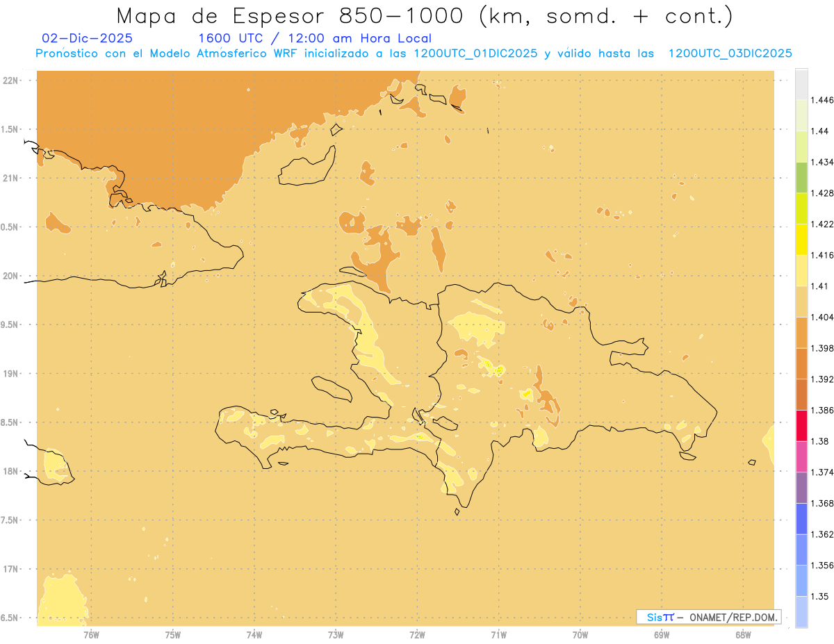This screenshot has height=644, width=834.
Task: Click the legend value "1.44"
Action: coord(820,131)
